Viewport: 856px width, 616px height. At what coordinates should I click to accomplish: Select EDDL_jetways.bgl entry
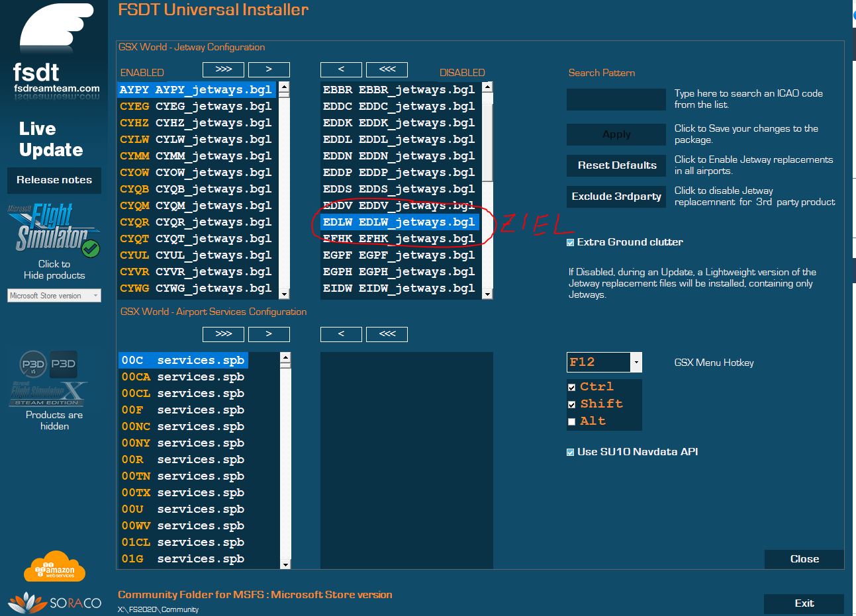click(x=400, y=139)
